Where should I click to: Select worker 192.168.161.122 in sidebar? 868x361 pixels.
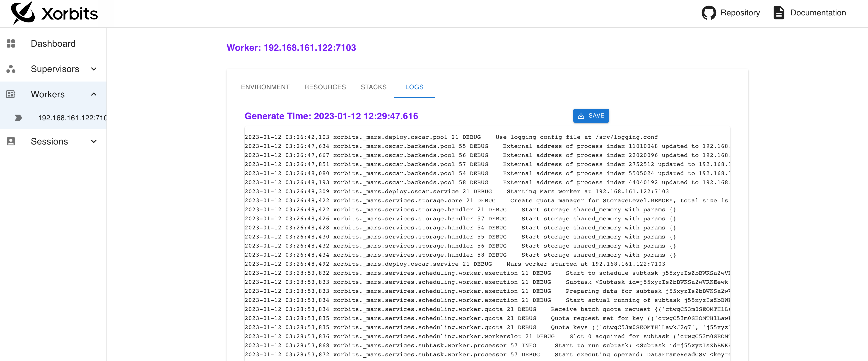[72, 118]
